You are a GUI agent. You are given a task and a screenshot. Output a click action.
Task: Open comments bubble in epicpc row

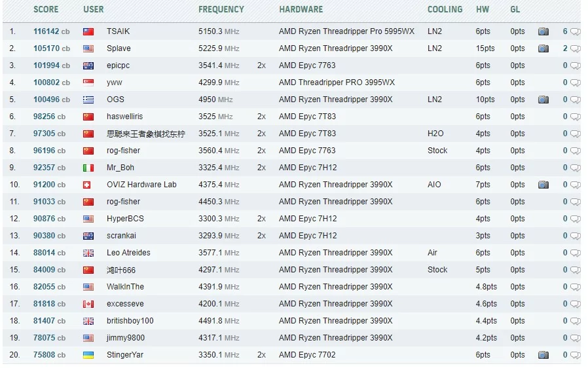[x=576, y=65]
